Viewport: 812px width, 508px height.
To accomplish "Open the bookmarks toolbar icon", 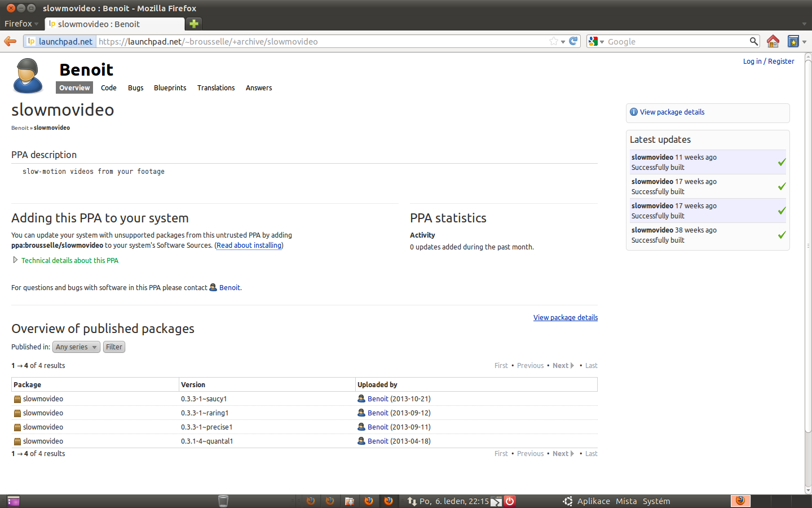I will click(x=793, y=41).
